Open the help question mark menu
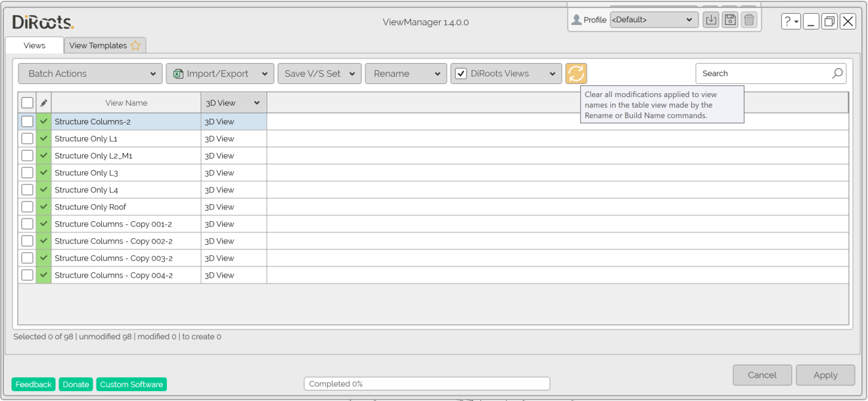Viewport: 868px width, 401px height. [x=790, y=22]
